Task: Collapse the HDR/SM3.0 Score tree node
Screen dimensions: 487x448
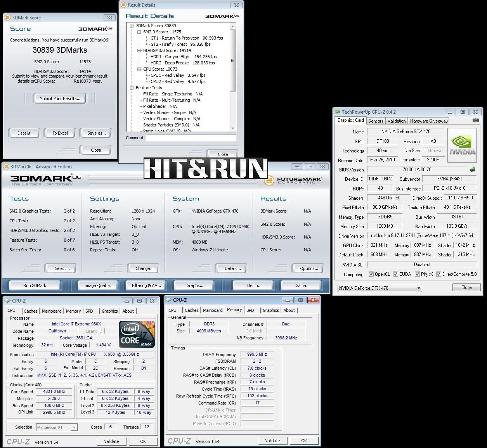Action: coord(139,50)
